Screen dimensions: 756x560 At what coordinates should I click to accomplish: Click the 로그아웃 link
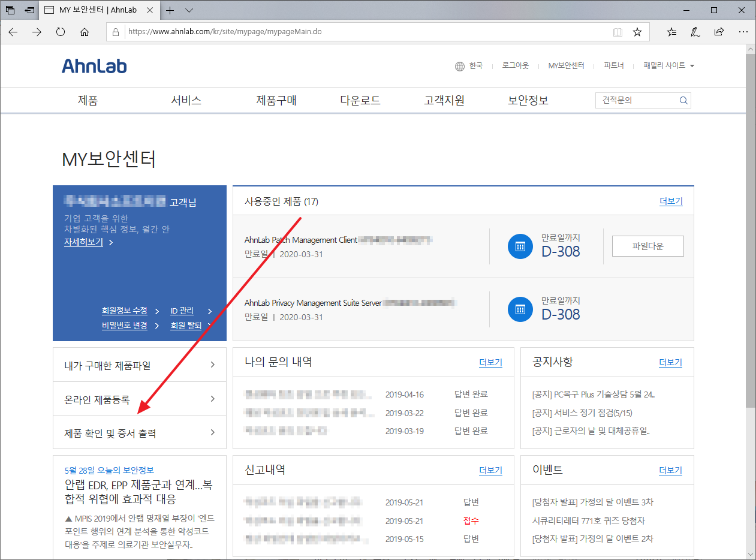click(516, 66)
